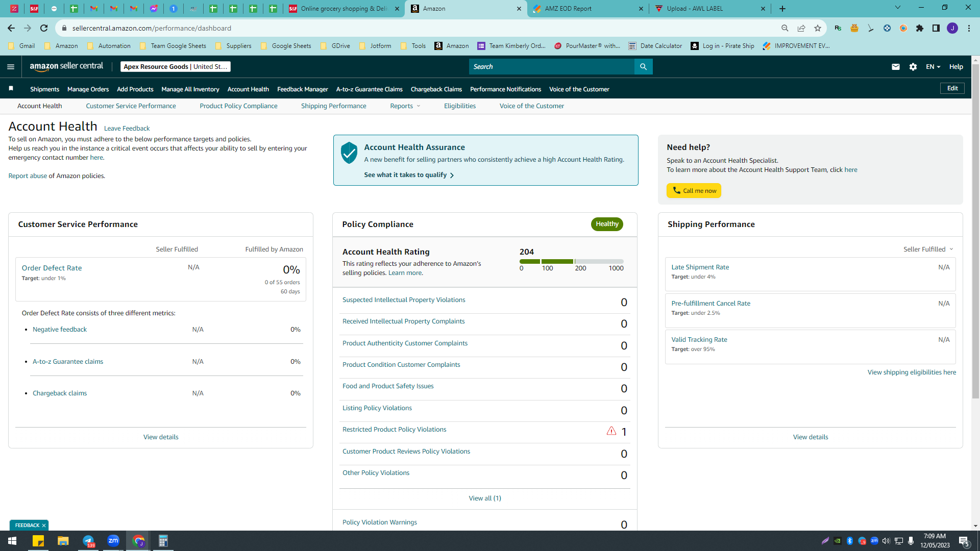Open Telegram from the taskbar
Image resolution: width=980 pixels, height=551 pixels.
coord(88,541)
